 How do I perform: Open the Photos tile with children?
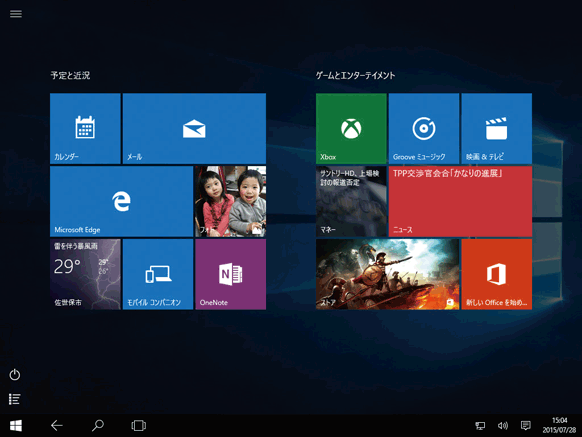pos(230,201)
